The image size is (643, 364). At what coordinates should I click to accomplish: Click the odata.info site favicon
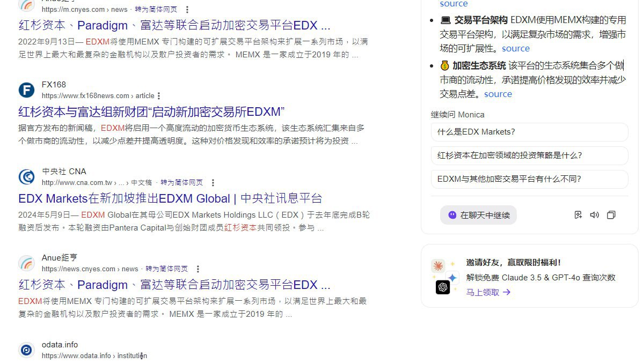26,350
